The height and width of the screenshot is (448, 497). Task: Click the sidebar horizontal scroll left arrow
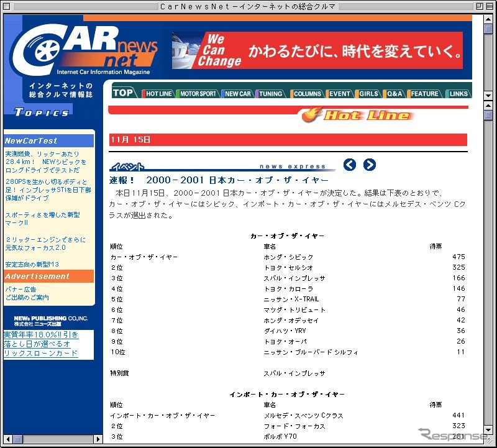pos(8,439)
